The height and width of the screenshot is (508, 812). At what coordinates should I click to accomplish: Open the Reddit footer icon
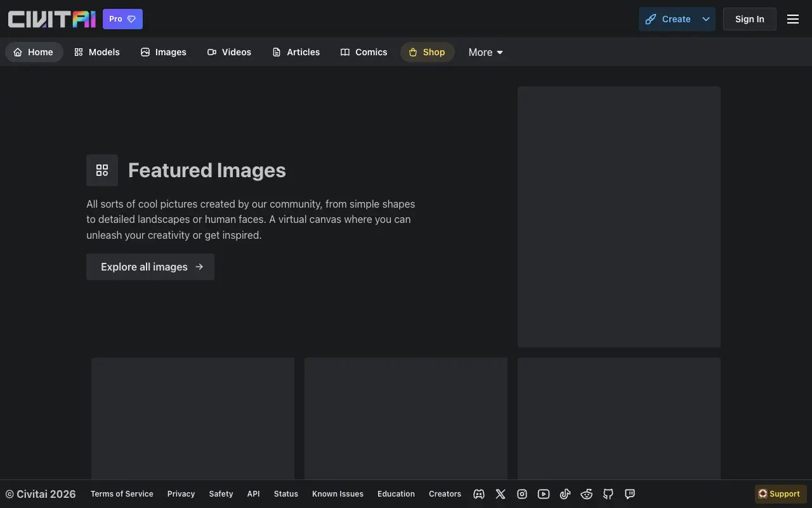587,494
